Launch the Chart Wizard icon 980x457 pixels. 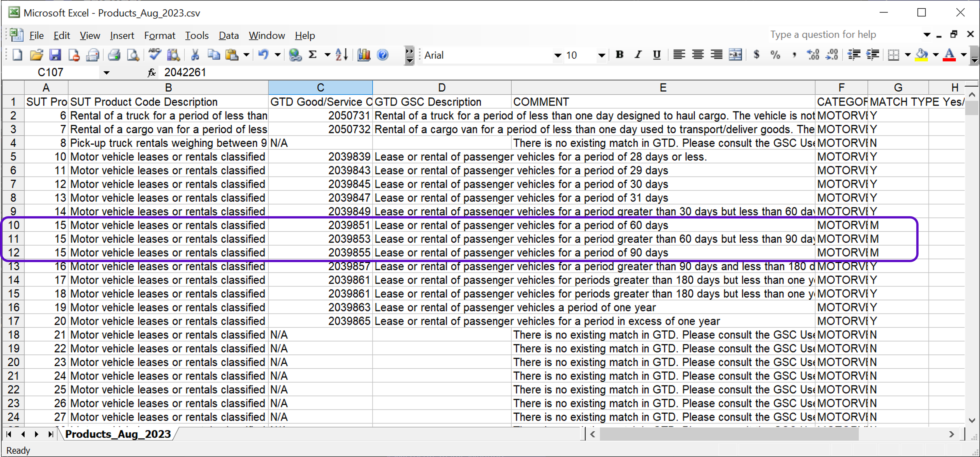click(x=363, y=55)
